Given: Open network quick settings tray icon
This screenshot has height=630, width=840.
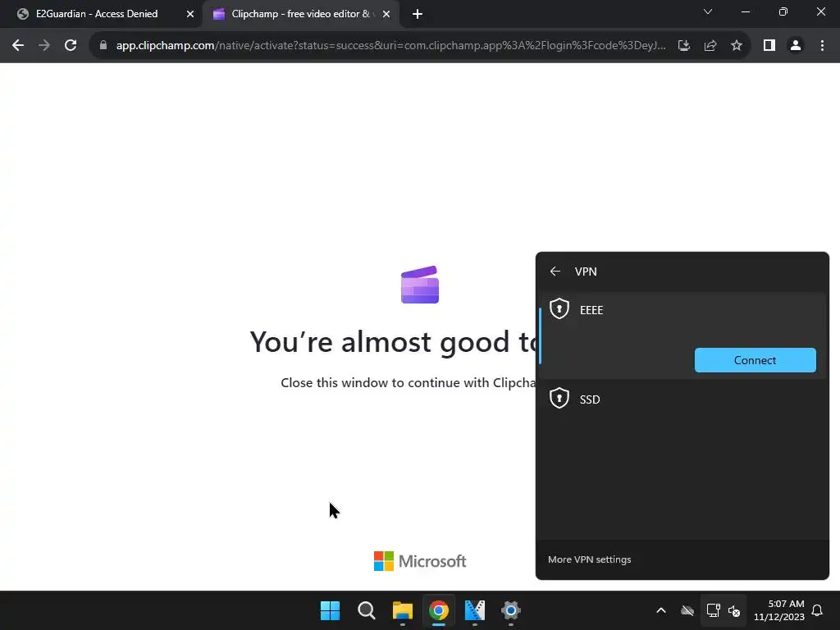Looking at the screenshot, I should coord(713,610).
